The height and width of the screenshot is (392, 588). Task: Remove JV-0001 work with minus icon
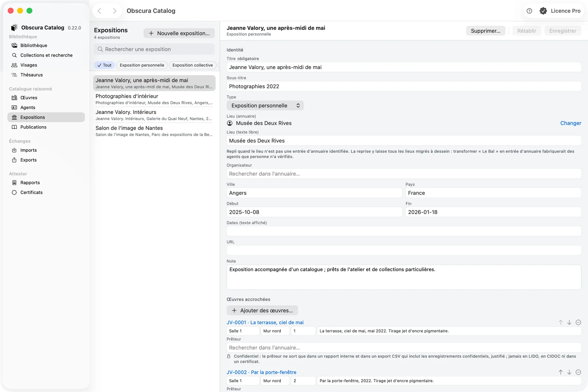tap(578, 322)
